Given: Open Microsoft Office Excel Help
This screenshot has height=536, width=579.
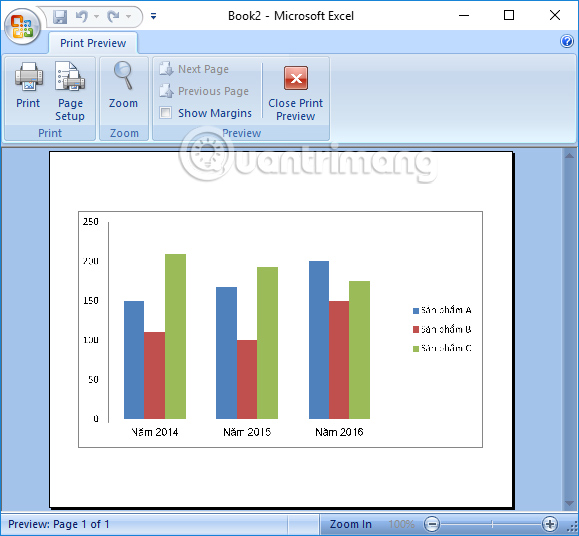Looking at the screenshot, I should coord(567,41).
